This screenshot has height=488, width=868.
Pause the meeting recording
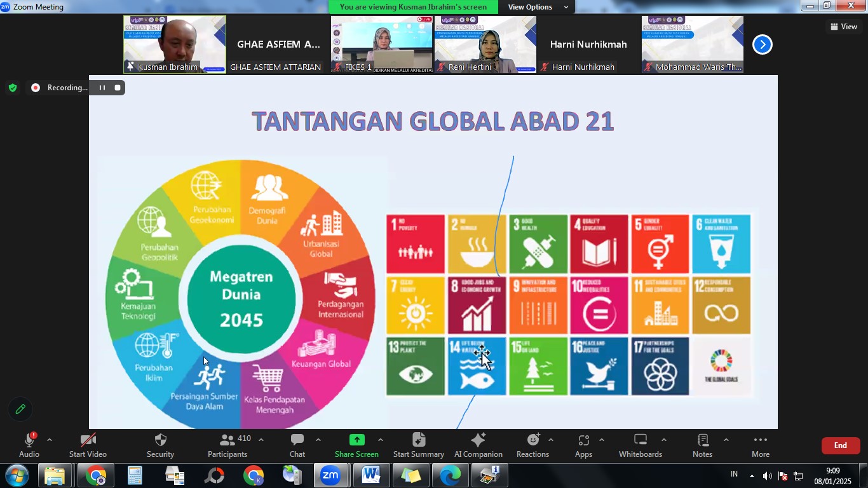pyautogui.click(x=102, y=88)
